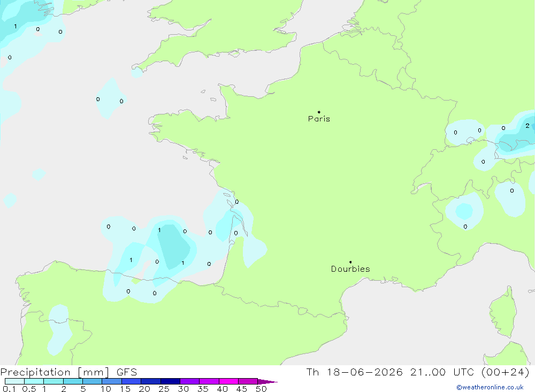Select the Paris location dot marker

point(319,112)
